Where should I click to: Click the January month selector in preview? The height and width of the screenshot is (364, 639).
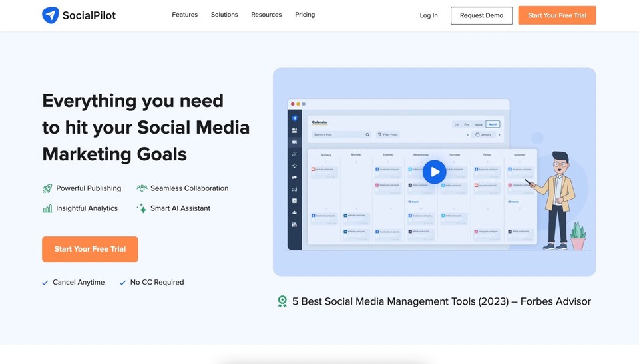click(x=483, y=134)
